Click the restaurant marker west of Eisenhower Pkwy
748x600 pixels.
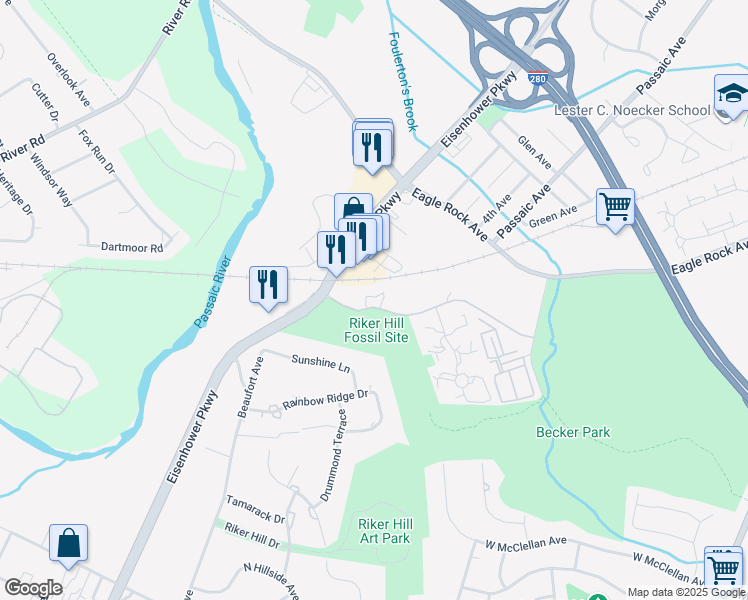click(268, 288)
